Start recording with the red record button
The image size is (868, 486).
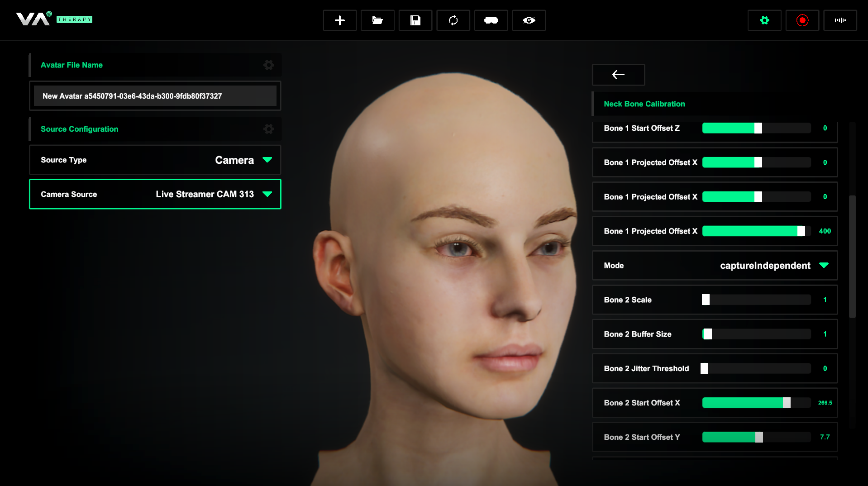click(x=802, y=20)
